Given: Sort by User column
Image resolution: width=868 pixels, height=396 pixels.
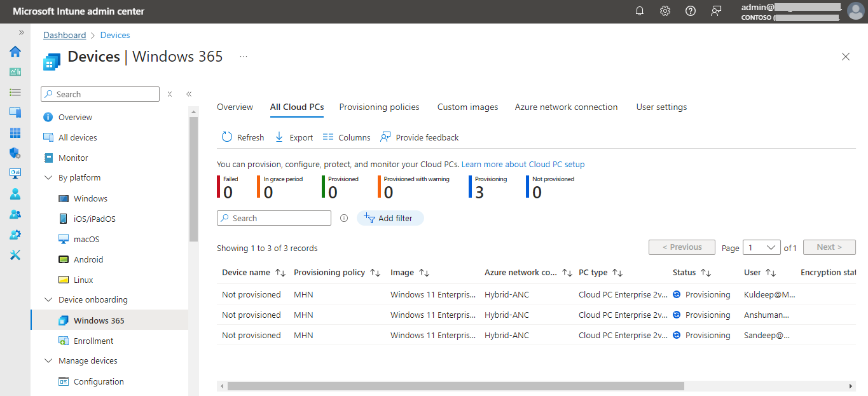Looking at the screenshot, I should pyautogui.click(x=760, y=272).
